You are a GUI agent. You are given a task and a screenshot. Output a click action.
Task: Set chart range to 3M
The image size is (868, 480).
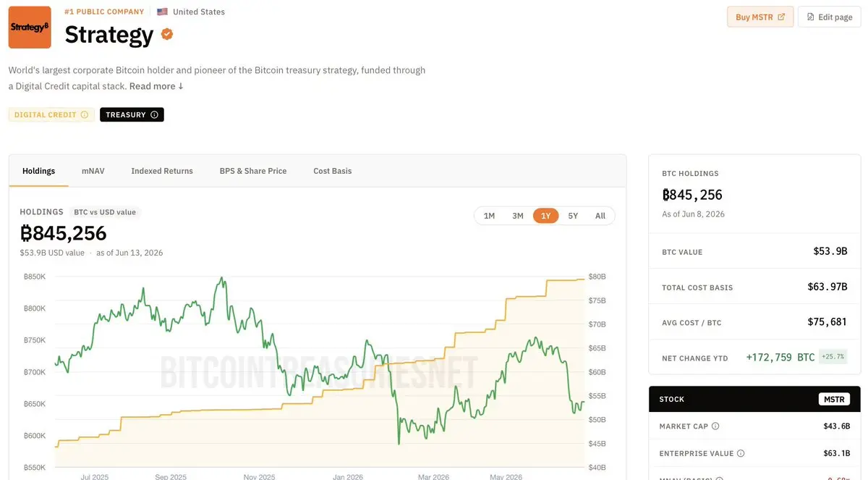518,216
